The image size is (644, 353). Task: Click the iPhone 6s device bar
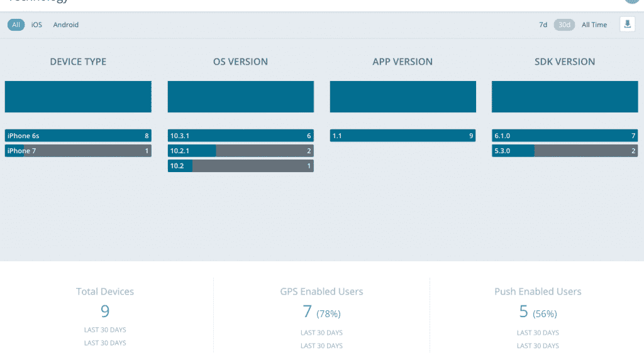tap(78, 136)
